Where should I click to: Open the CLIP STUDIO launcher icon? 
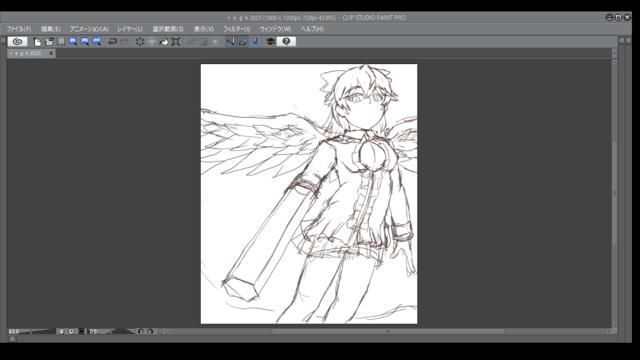pos(17,41)
